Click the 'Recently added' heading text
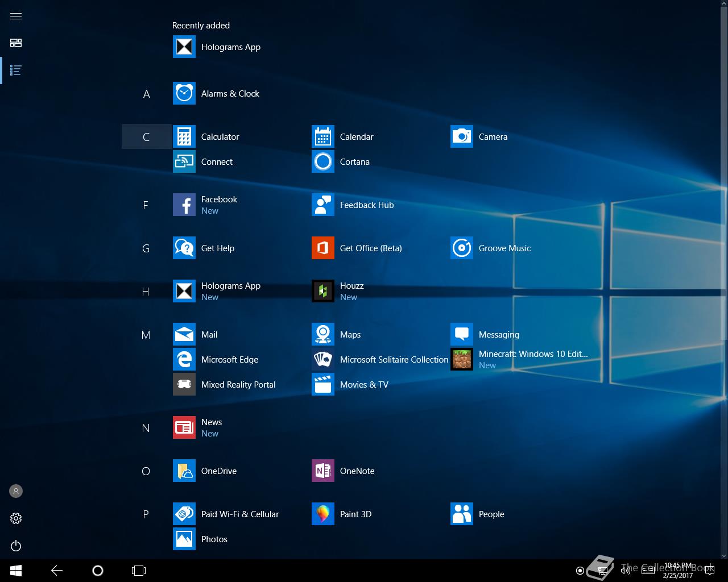 pyautogui.click(x=201, y=26)
